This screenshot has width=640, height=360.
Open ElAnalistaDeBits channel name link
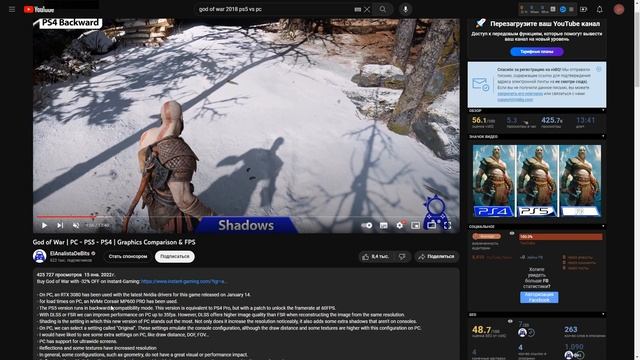69,253
